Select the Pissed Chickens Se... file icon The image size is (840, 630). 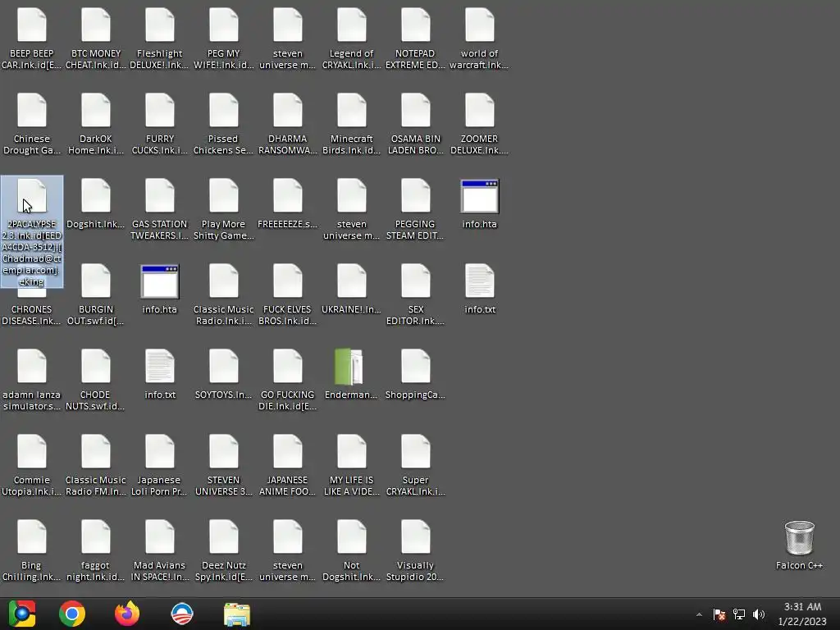tap(223, 111)
